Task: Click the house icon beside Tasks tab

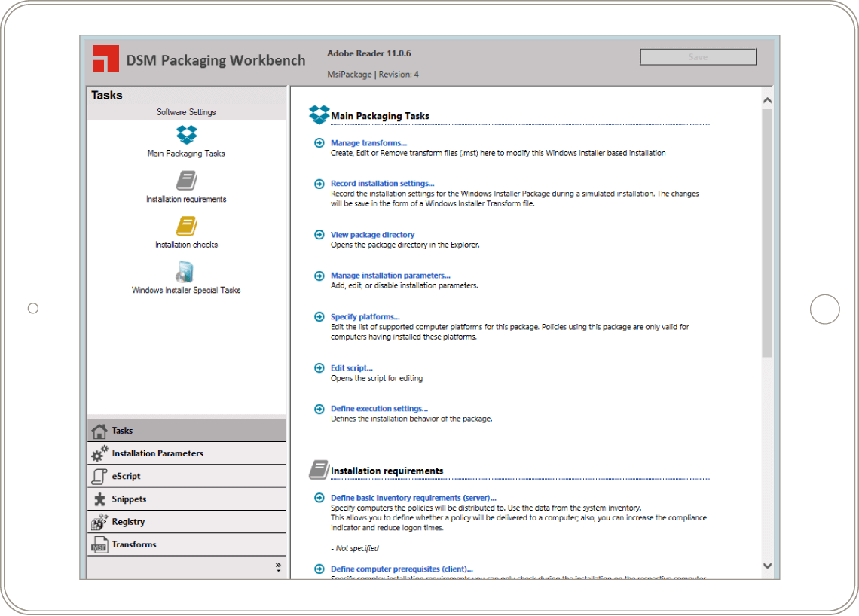Action: point(99,431)
